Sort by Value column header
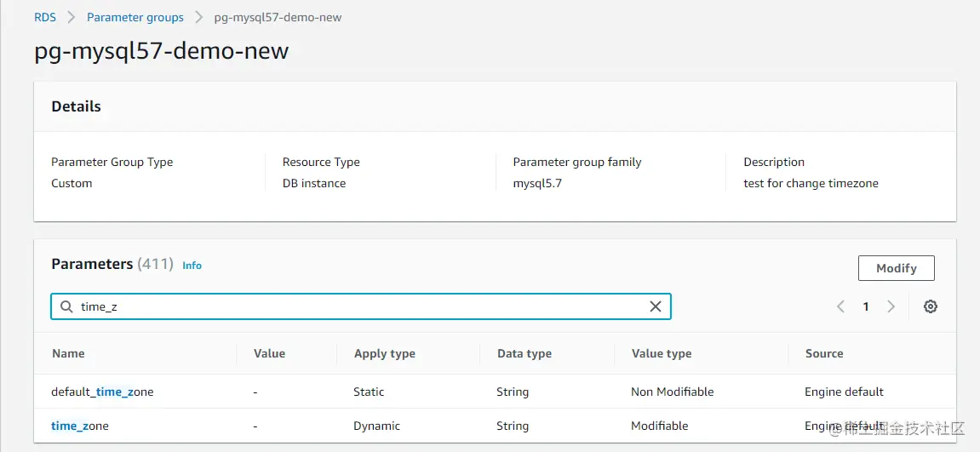The width and height of the screenshot is (980, 452). (x=269, y=353)
